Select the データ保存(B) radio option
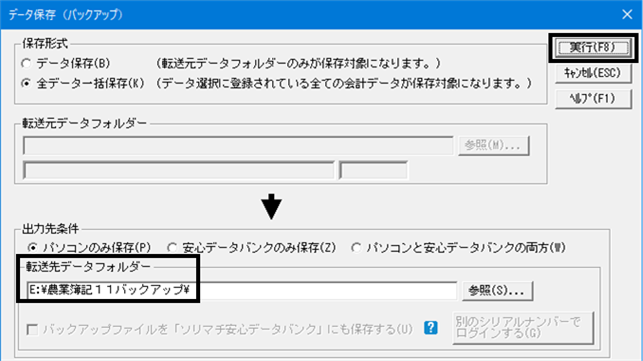 66,64
